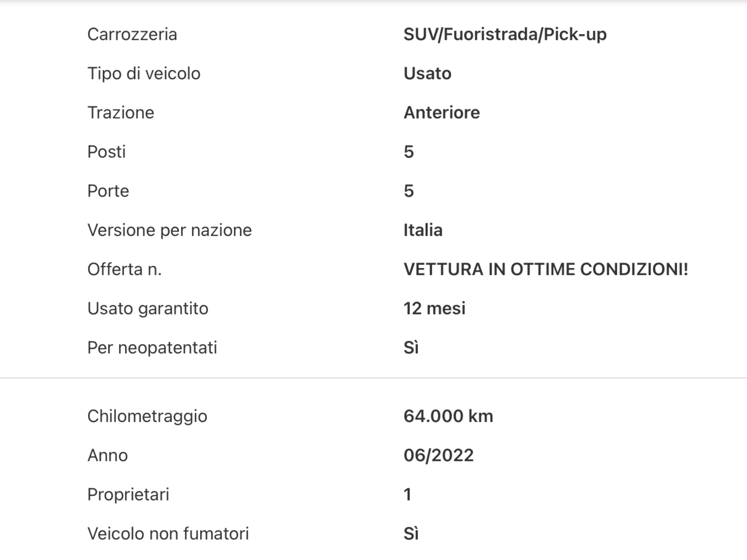Select the Italia value text

(423, 230)
